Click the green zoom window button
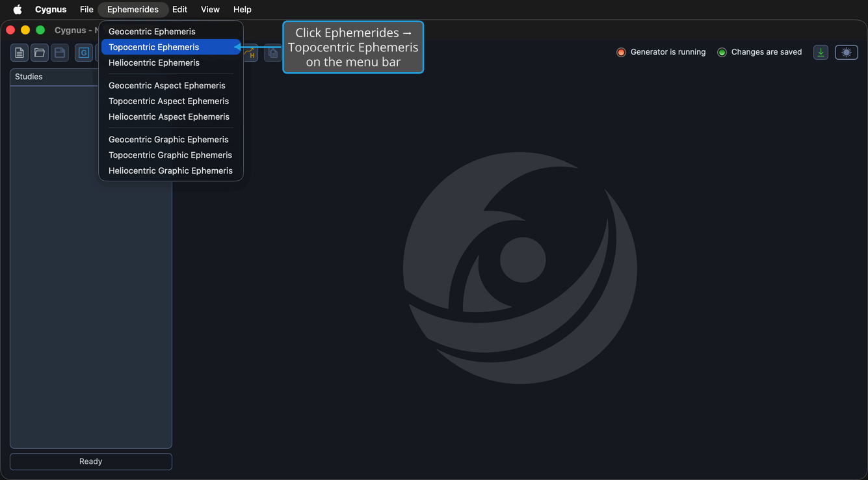 pos(40,30)
